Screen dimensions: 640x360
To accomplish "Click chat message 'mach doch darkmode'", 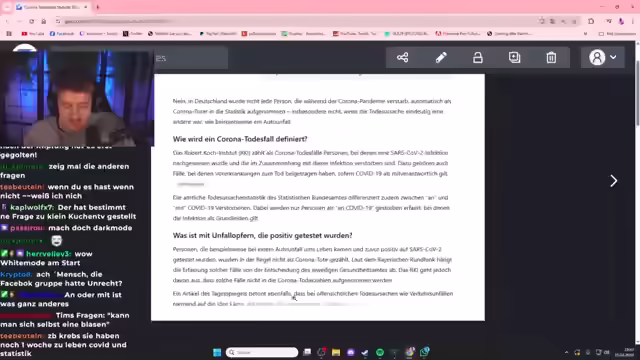I will 90,228.
